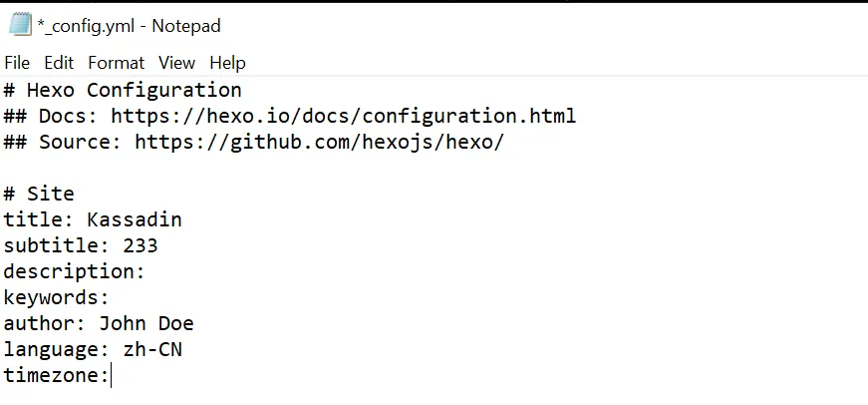Click the hexo.io docs configuration URL
The width and height of the screenshot is (868, 405).
[343, 117]
